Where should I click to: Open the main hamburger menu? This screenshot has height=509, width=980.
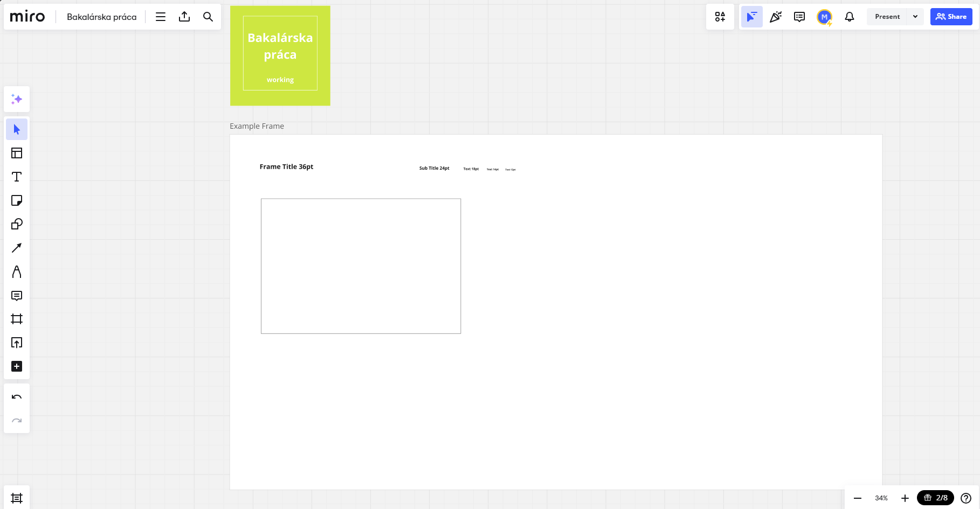point(161,17)
